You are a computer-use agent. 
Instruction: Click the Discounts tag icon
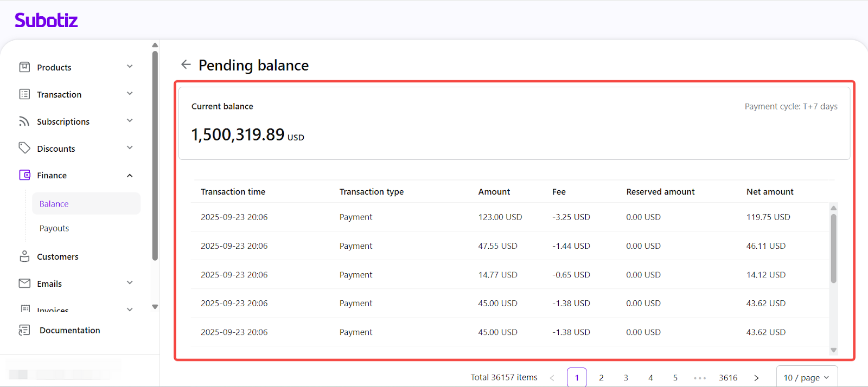24,148
